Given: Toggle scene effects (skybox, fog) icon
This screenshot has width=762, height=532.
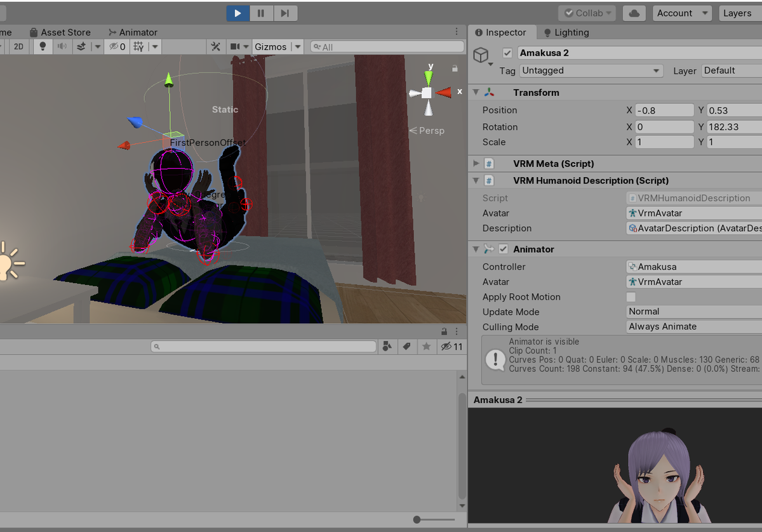Looking at the screenshot, I should point(81,46).
